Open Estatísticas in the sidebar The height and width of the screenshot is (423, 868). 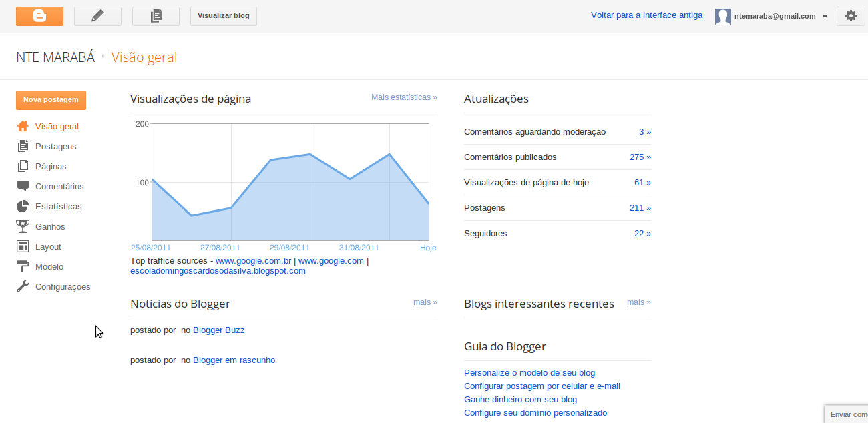(x=59, y=206)
